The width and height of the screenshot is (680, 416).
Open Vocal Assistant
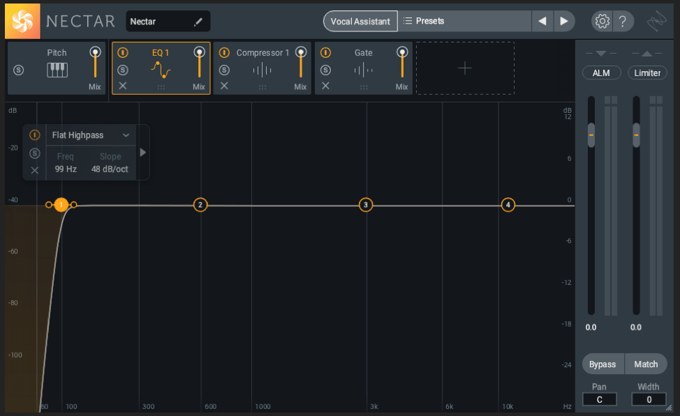(360, 21)
